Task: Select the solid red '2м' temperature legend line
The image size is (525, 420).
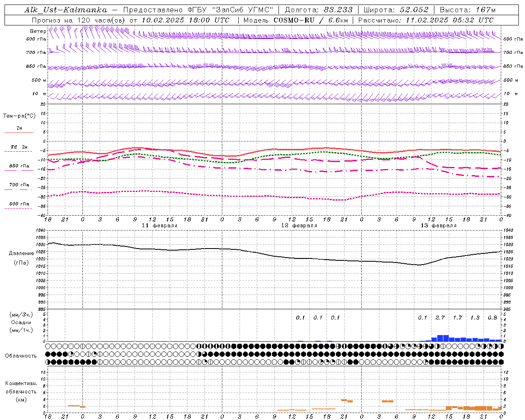Action: tap(19, 132)
